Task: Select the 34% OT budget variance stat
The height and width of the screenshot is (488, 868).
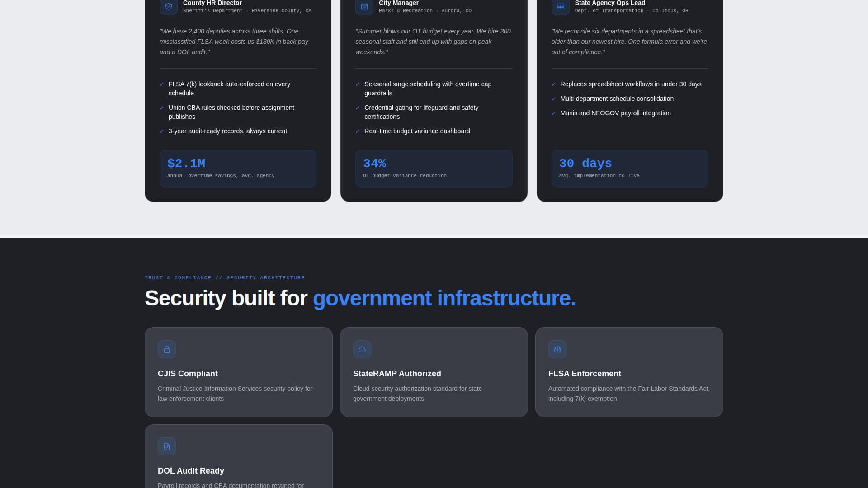Action: [x=434, y=169]
